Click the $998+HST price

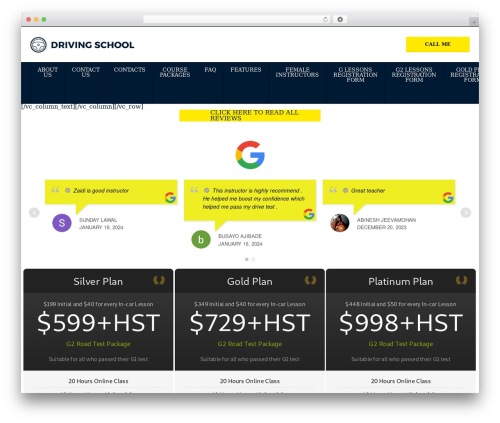click(x=401, y=323)
